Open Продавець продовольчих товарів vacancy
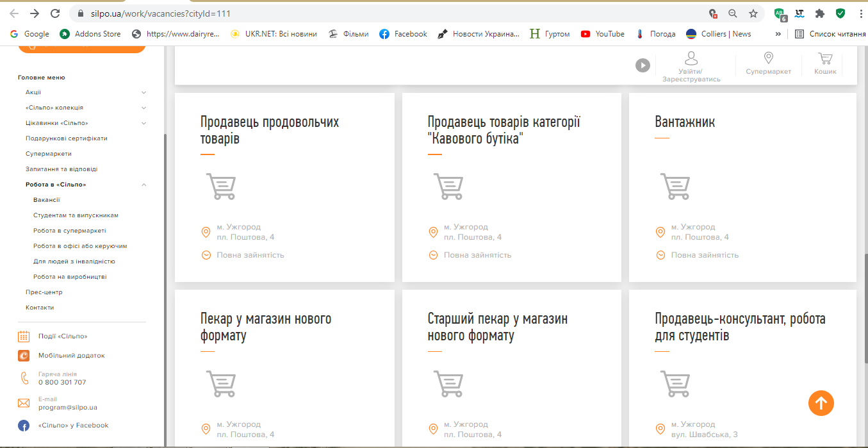The height and width of the screenshot is (448, 868). pos(269,129)
